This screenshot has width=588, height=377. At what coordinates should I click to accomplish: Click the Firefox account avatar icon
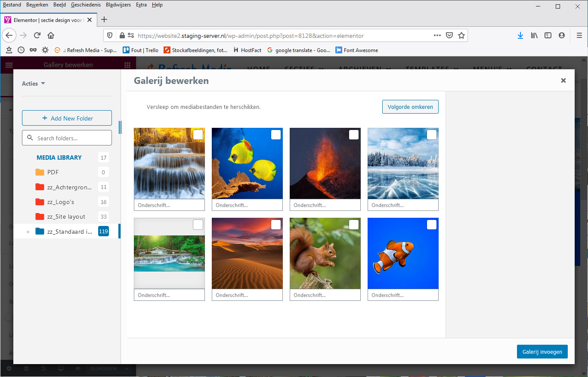click(x=561, y=35)
